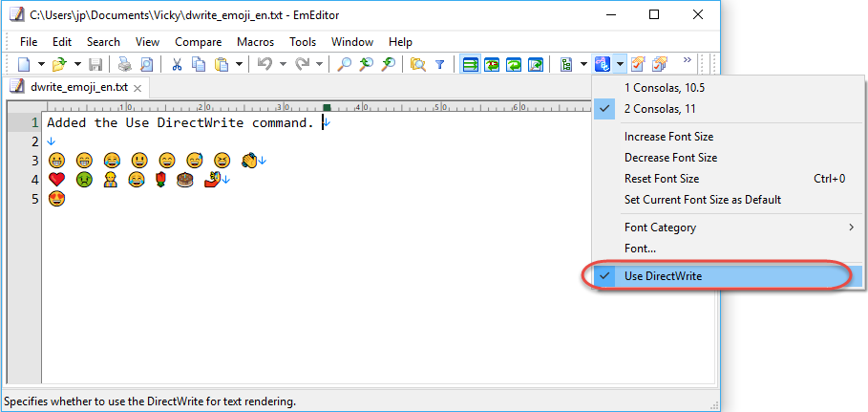
Task: Click the Print toolbar icon
Action: pos(124,64)
